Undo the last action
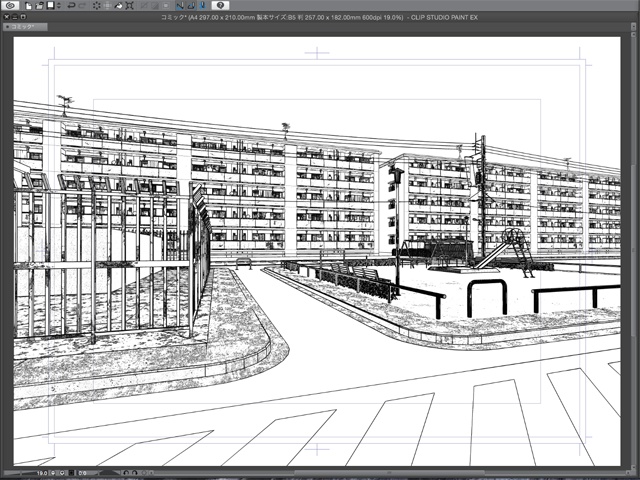The width and height of the screenshot is (640, 480). point(71,6)
